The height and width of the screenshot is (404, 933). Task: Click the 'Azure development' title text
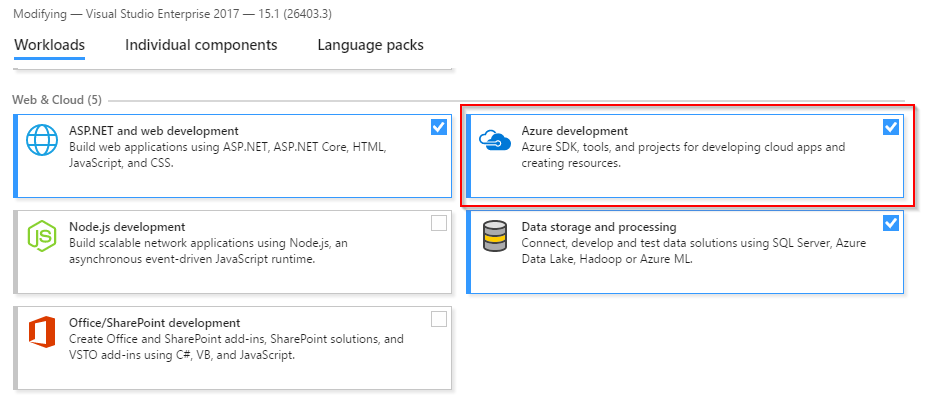click(x=575, y=131)
